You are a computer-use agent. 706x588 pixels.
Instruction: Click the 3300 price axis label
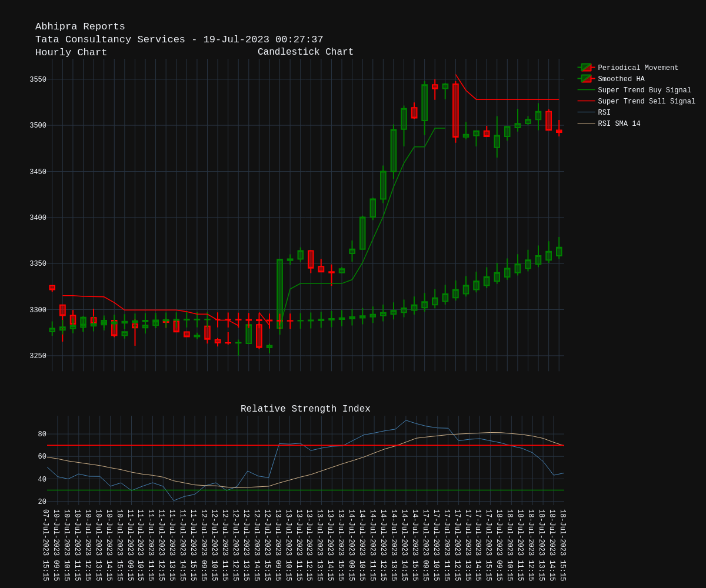38,310
